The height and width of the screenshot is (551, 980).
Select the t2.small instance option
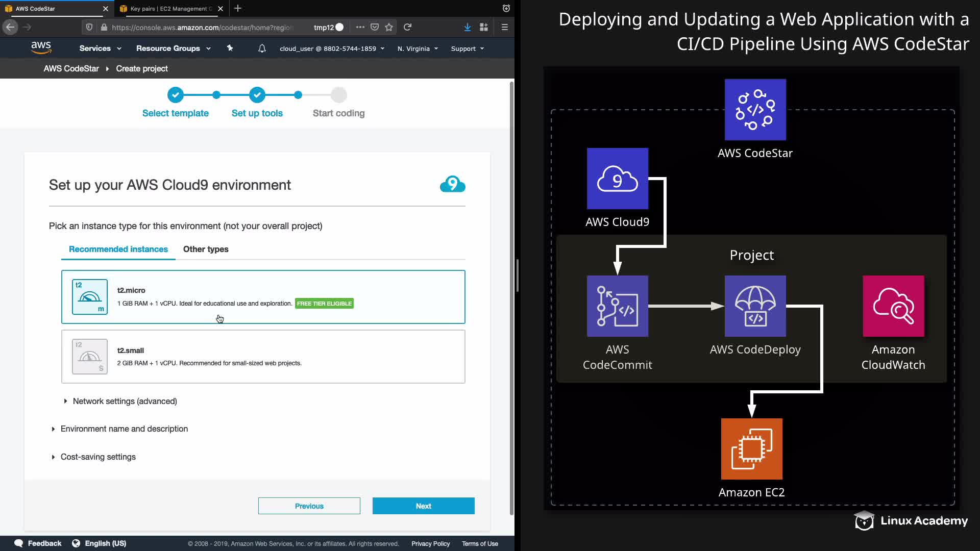pyautogui.click(x=263, y=357)
